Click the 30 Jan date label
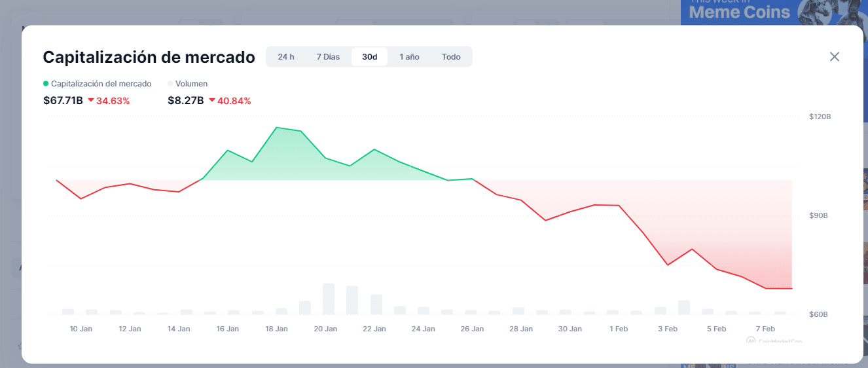The width and height of the screenshot is (868, 368). point(570,329)
